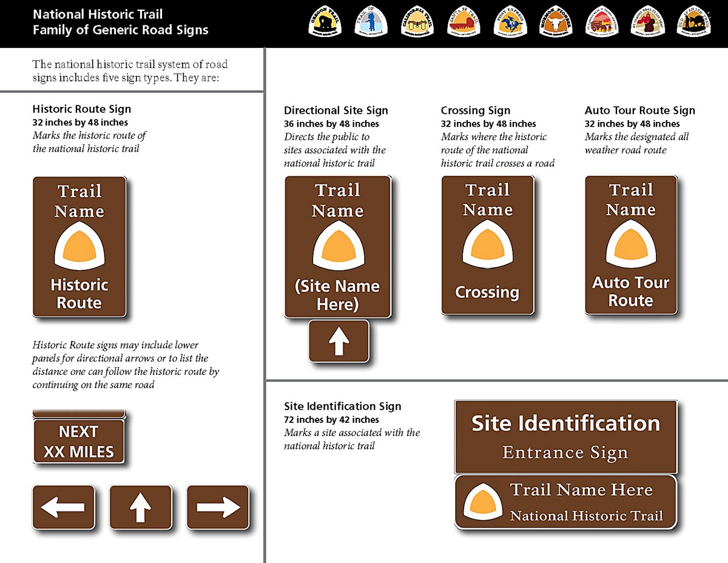
Task: Click 'Directs the public to sites' description
Action: click(335, 150)
